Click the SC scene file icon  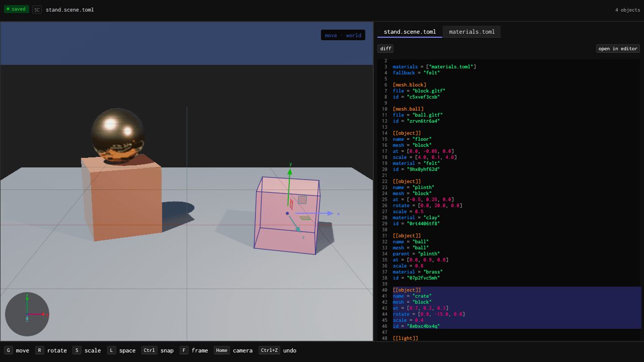37,10
